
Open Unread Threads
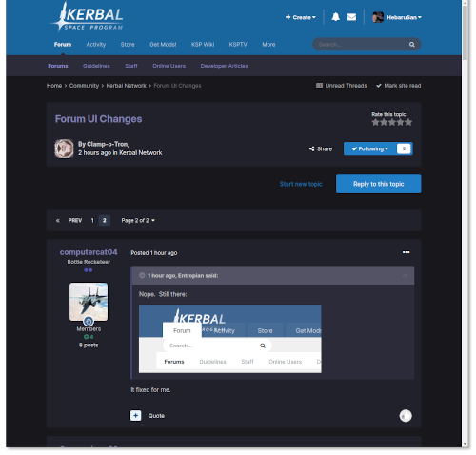342,86
